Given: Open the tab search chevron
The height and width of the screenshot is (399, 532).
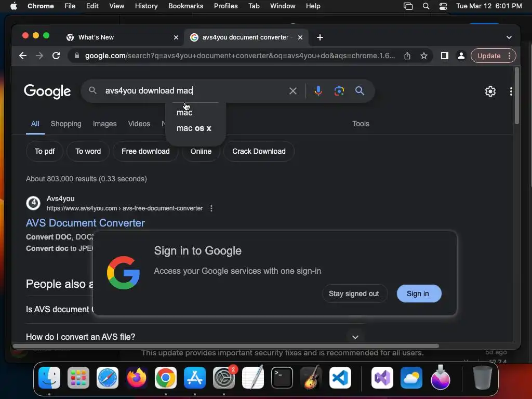Looking at the screenshot, I should (x=509, y=37).
